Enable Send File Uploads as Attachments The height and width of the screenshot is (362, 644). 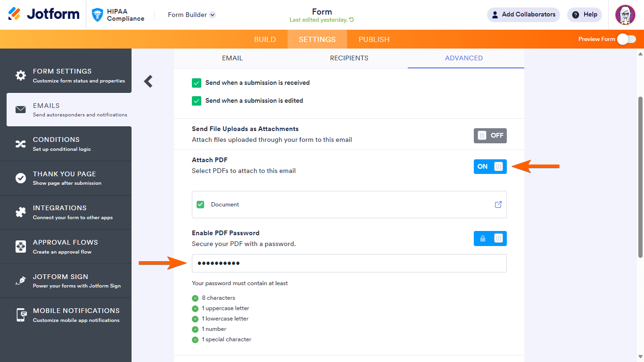pos(490,135)
